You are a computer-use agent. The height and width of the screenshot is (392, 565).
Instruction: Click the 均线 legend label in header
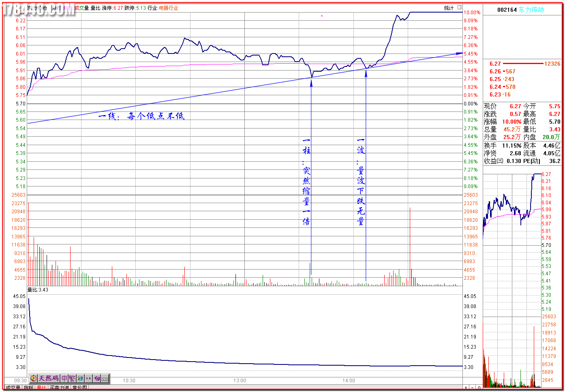pyautogui.click(x=68, y=8)
